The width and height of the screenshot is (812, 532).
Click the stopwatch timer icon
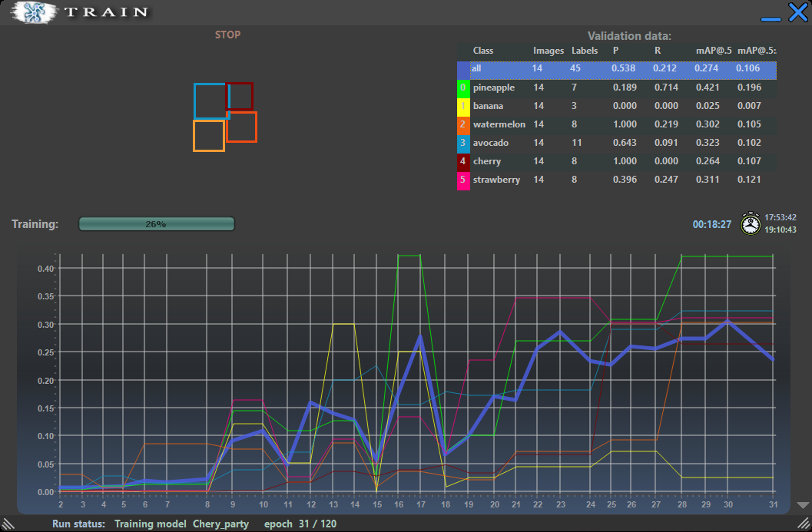(x=750, y=223)
